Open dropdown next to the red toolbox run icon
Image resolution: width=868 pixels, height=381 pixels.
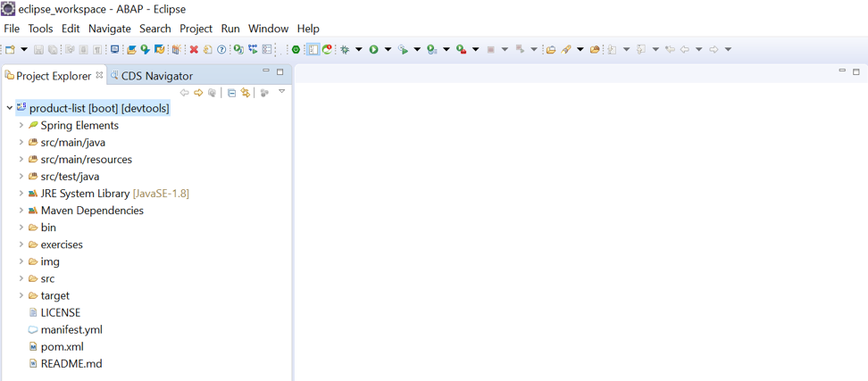pos(475,49)
